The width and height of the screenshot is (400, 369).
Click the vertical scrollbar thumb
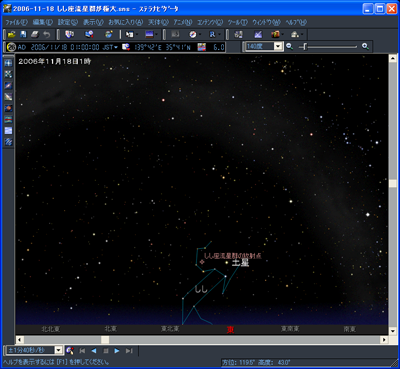point(393,183)
